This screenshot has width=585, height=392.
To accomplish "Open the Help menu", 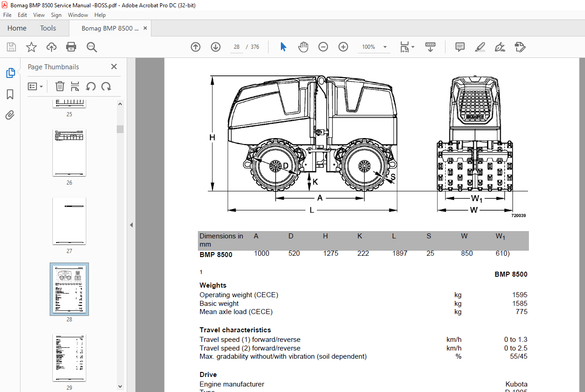I will [100, 15].
